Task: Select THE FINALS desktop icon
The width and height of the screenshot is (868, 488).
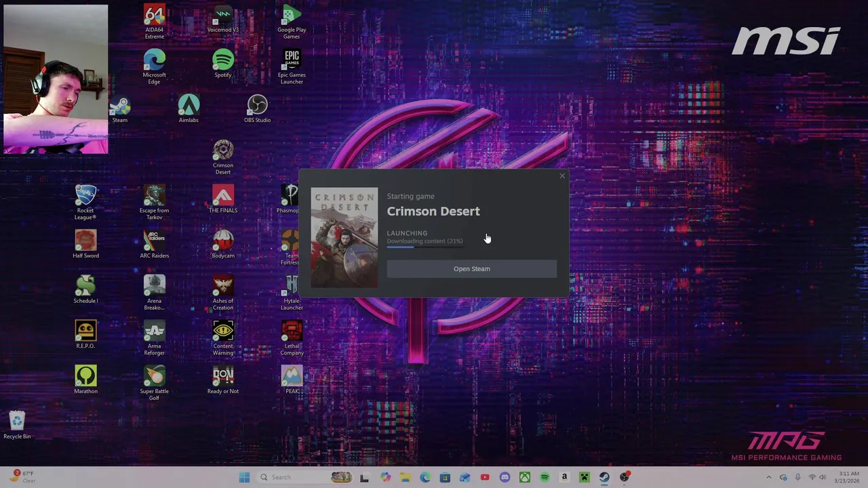Action: point(222,199)
